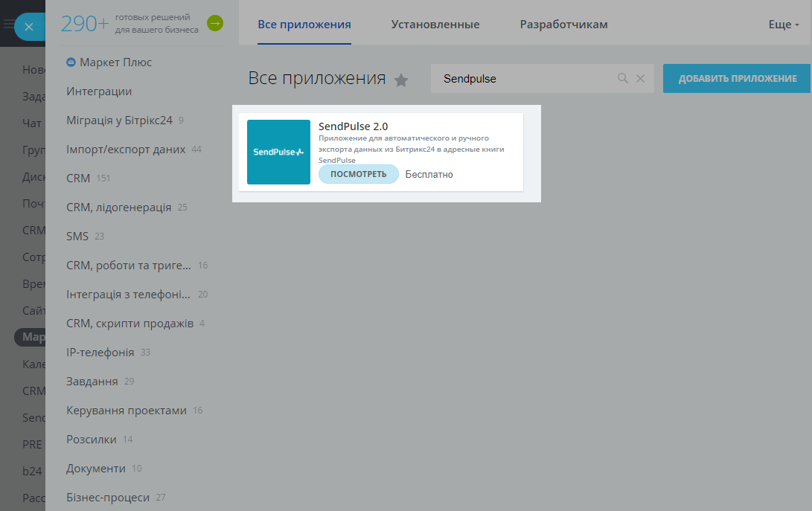
Task: Click the Бесплатно price label
Action: click(429, 175)
